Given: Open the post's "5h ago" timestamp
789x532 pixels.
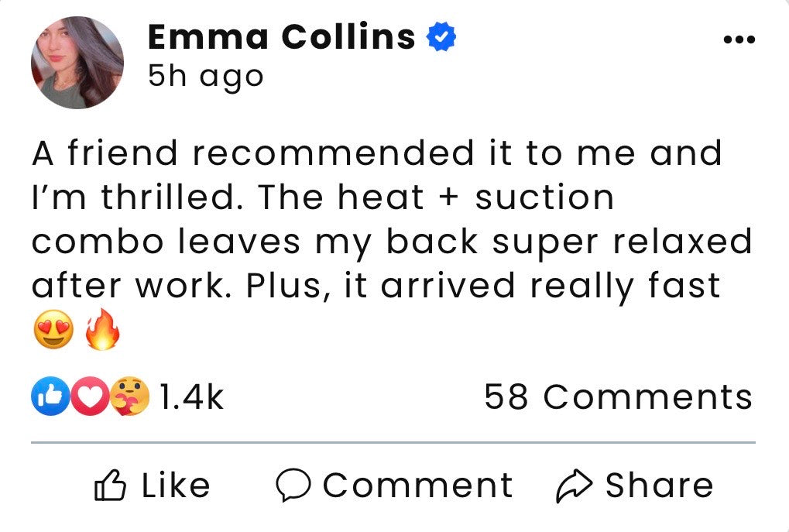Looking at the screenshot, I should (205, 76).
